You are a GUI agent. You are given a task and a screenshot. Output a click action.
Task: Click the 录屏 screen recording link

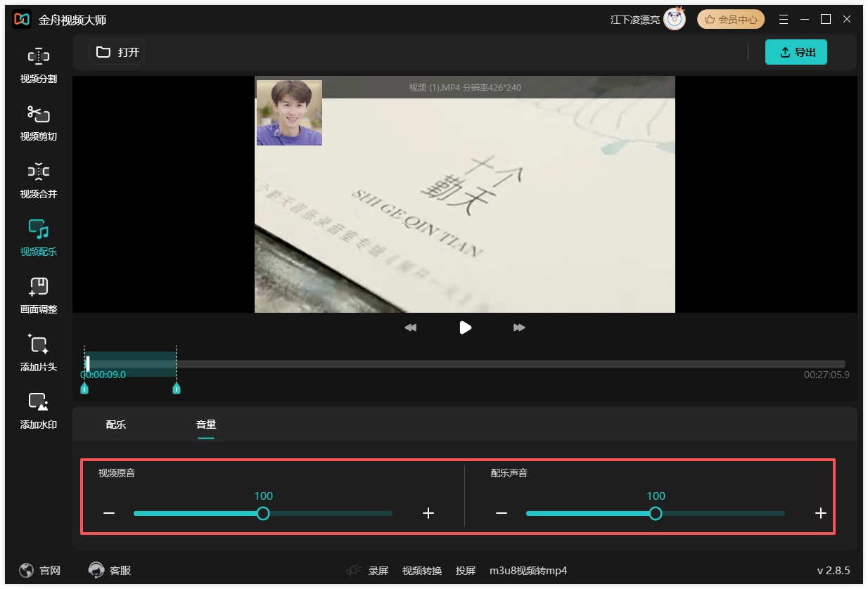(x=378, y=571)
